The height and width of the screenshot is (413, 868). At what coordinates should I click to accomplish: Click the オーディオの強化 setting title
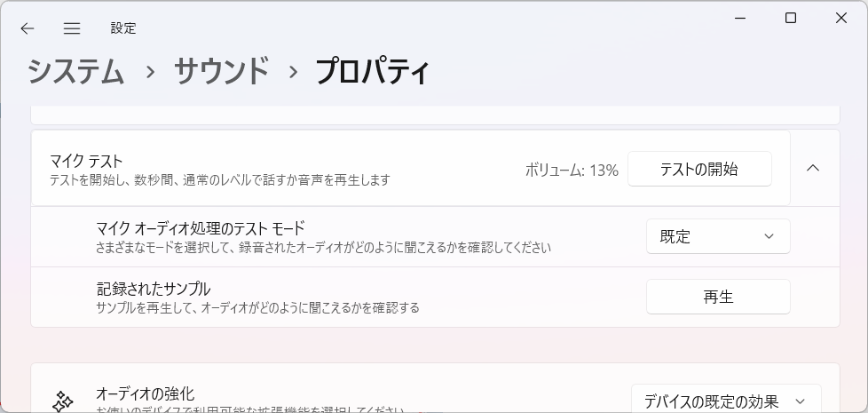[x=145, y=393]
